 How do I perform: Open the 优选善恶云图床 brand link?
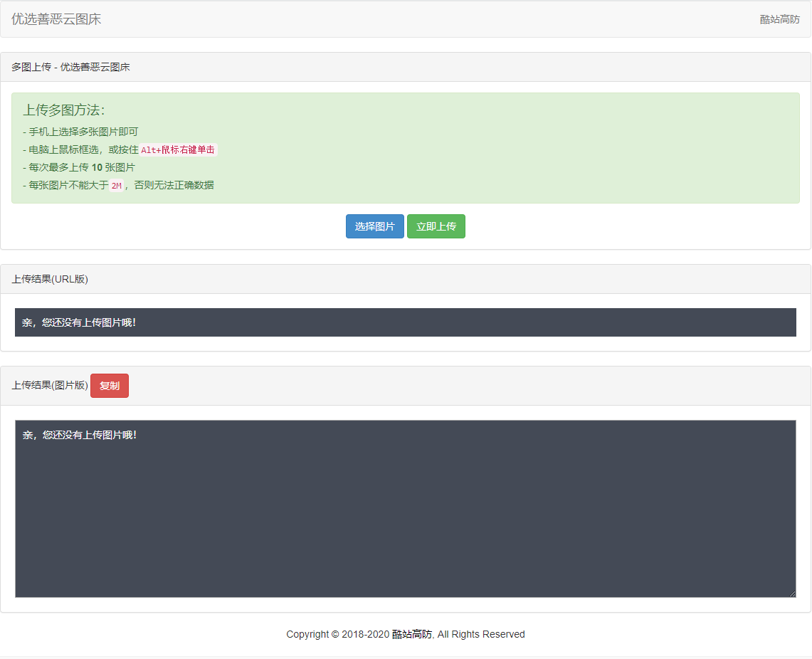[56, 19]
